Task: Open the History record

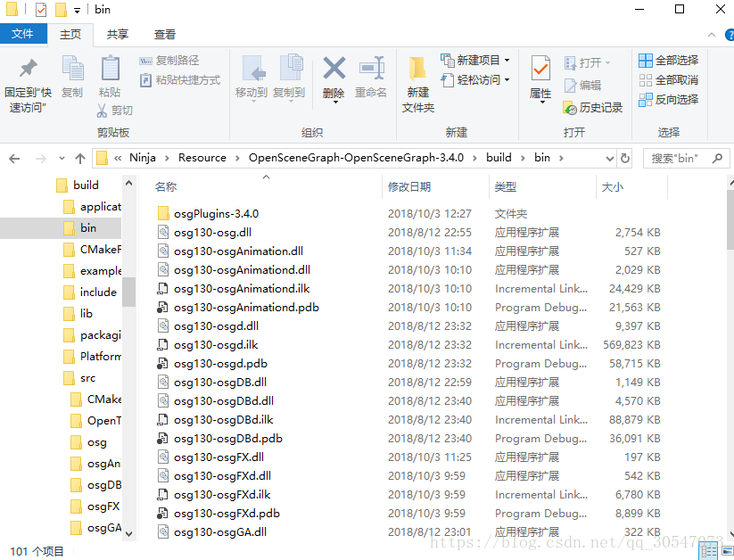Action: [593, 108]
